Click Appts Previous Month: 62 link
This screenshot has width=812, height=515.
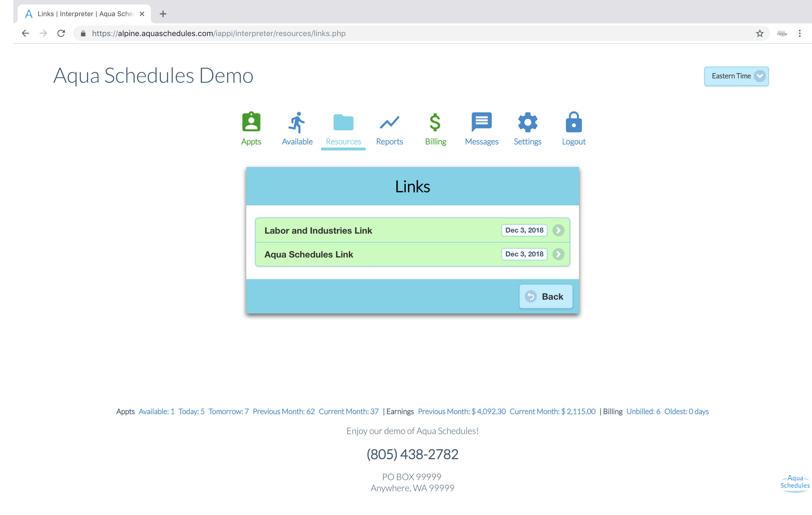(x=284, y=412)
